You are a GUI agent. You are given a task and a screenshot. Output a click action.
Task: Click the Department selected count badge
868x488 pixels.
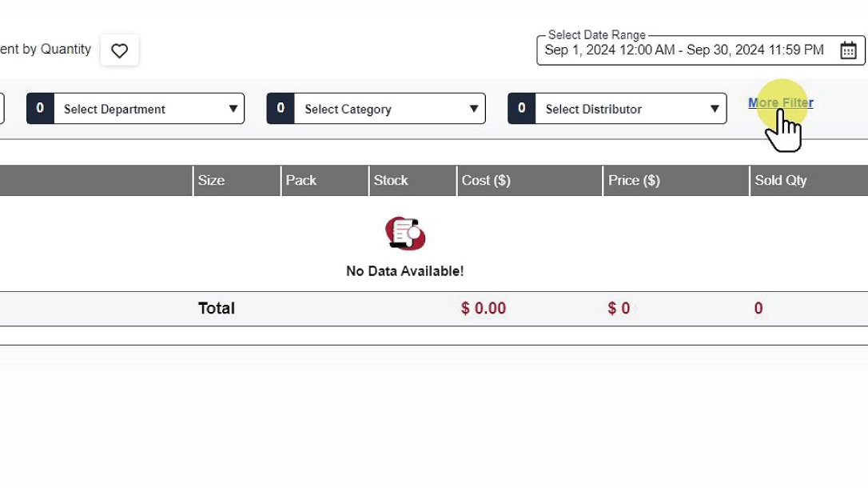click(x=40, y=109)
